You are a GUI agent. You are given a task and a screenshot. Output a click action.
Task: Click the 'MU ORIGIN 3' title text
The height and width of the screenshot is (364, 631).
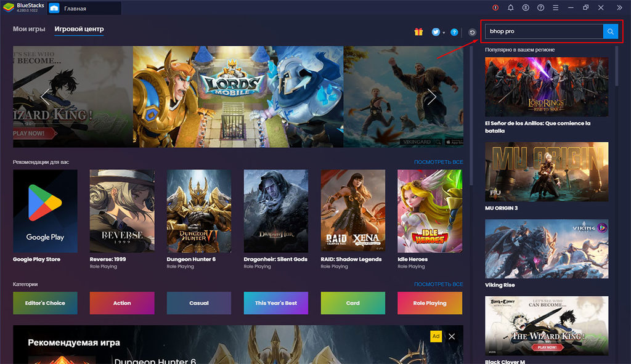pyautogui.click(x=501, y=208)
